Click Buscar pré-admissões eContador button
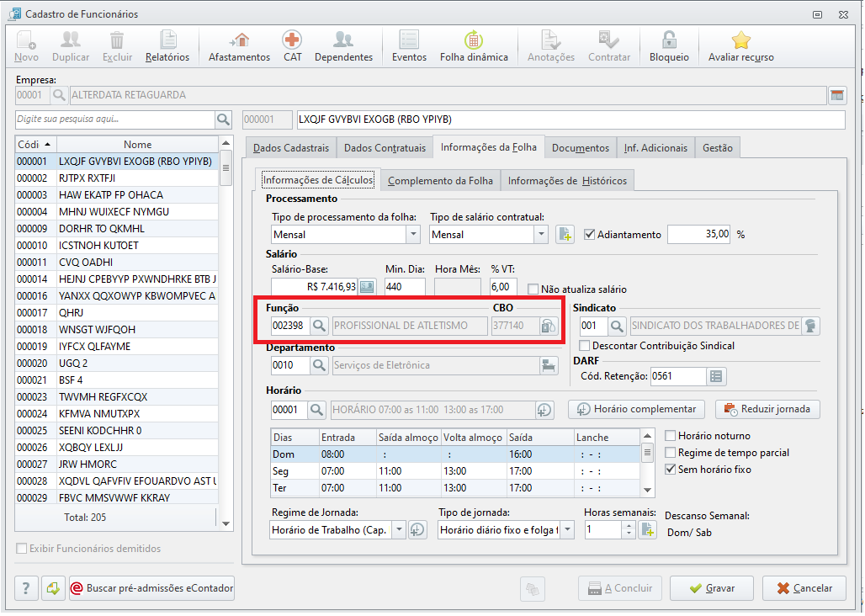Viewport: 865px width, 616px height. (151, 588)
